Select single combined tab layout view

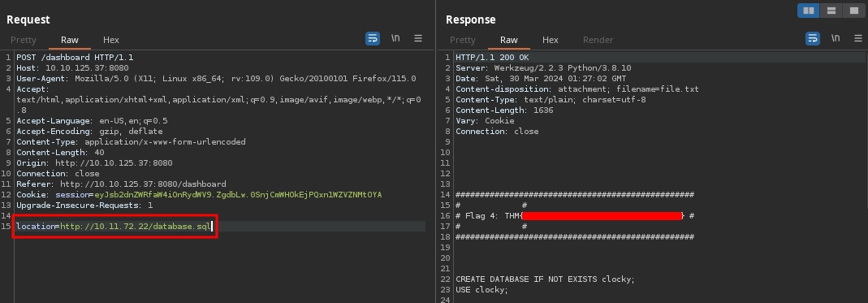point(853,11)
